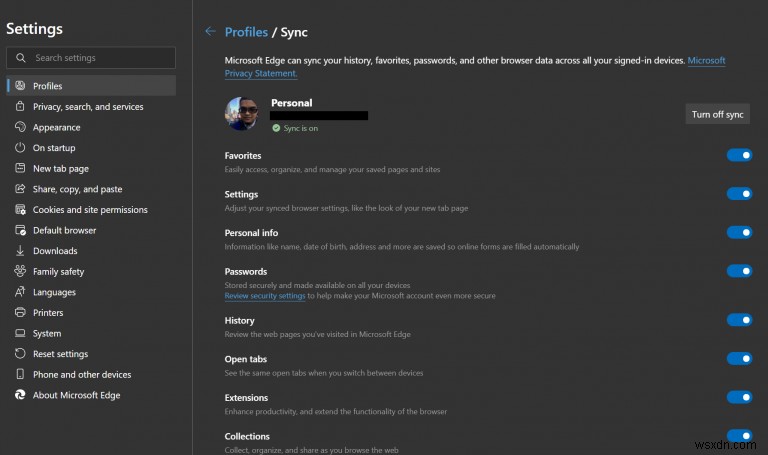Click the Search settings field

coord(91,58)
